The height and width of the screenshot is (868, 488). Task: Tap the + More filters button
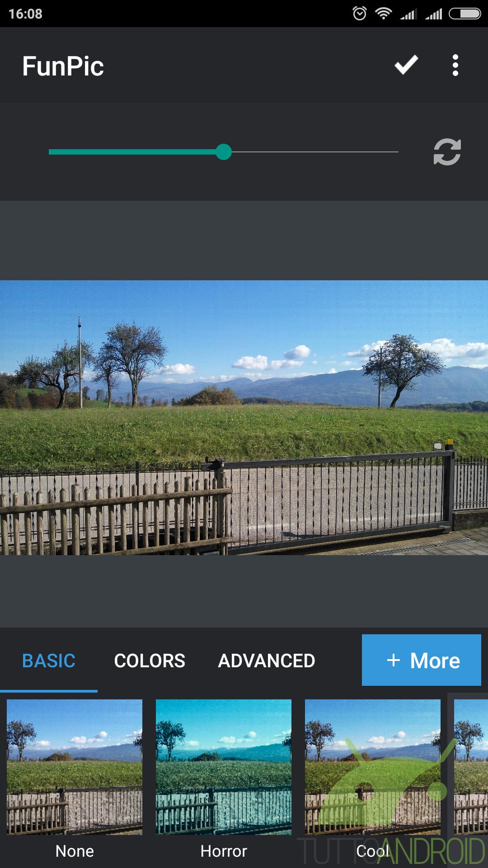coord(422,660)
